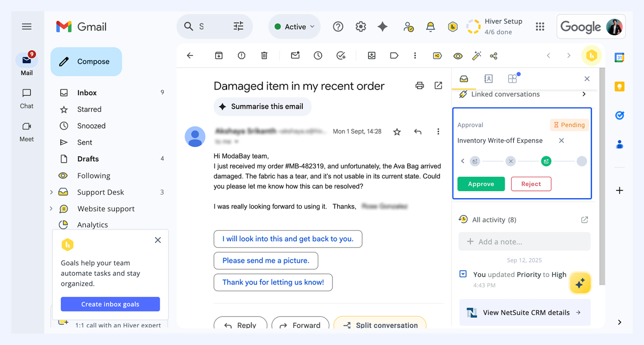Screen dimensions: 644x345
Task: Toggle the eye icon in email toolbar
Action: pyautogui.click(x=458, y=56)
